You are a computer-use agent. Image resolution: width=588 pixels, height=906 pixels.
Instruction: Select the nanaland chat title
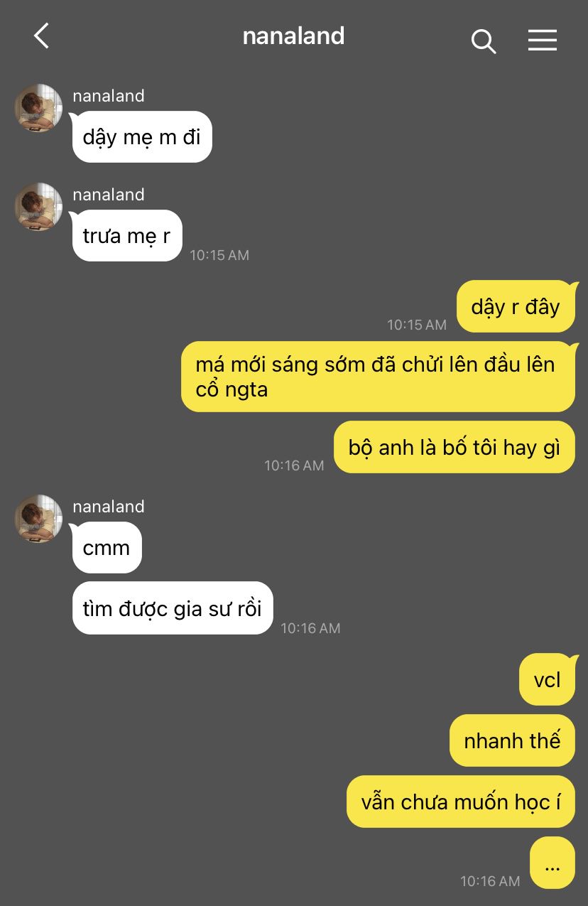[293, 36]
